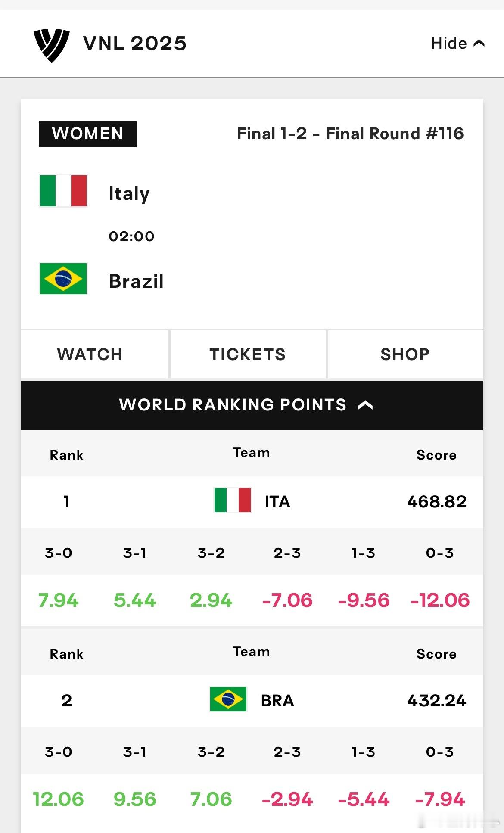Tap the Italy flag in match card

[x=63, y=191]
